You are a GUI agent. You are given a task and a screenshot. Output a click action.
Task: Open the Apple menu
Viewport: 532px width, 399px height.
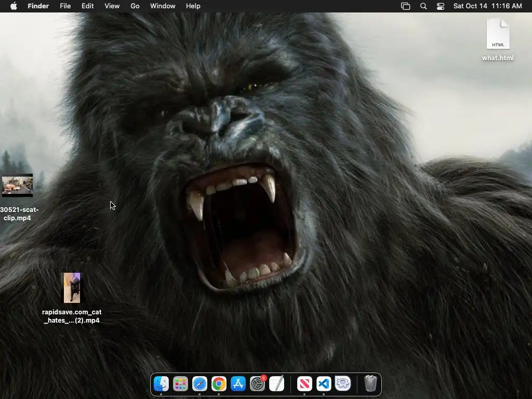click(14, 6)
